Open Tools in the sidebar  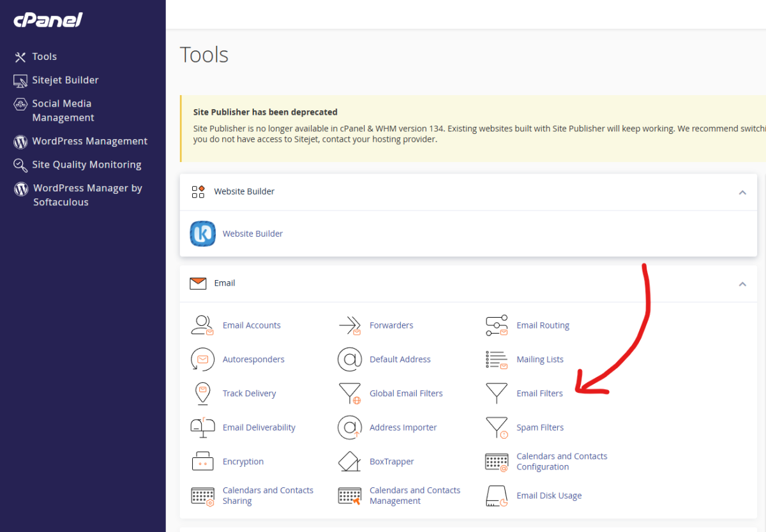pos(44,57)
